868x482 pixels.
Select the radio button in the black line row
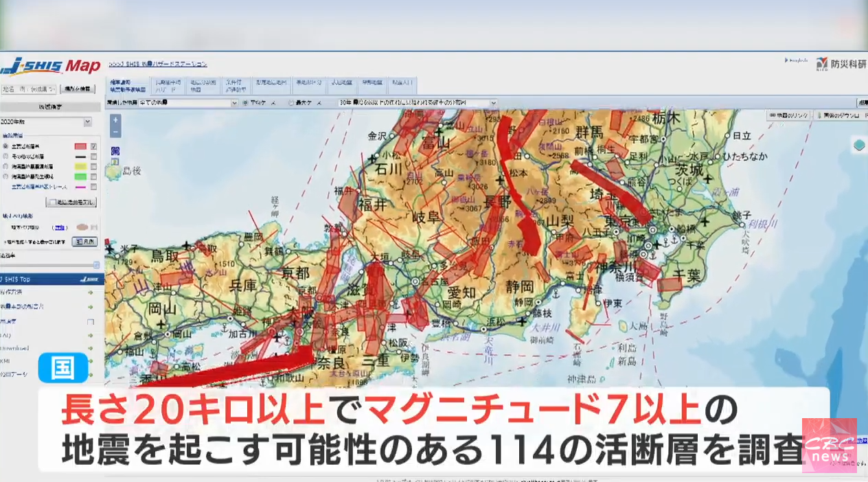pos(5,157)
